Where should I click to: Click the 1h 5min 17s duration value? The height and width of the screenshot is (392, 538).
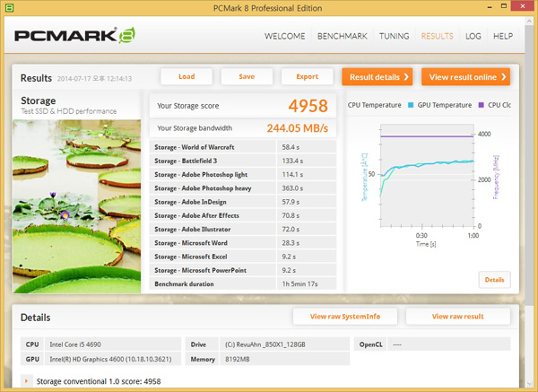[299, 283]
